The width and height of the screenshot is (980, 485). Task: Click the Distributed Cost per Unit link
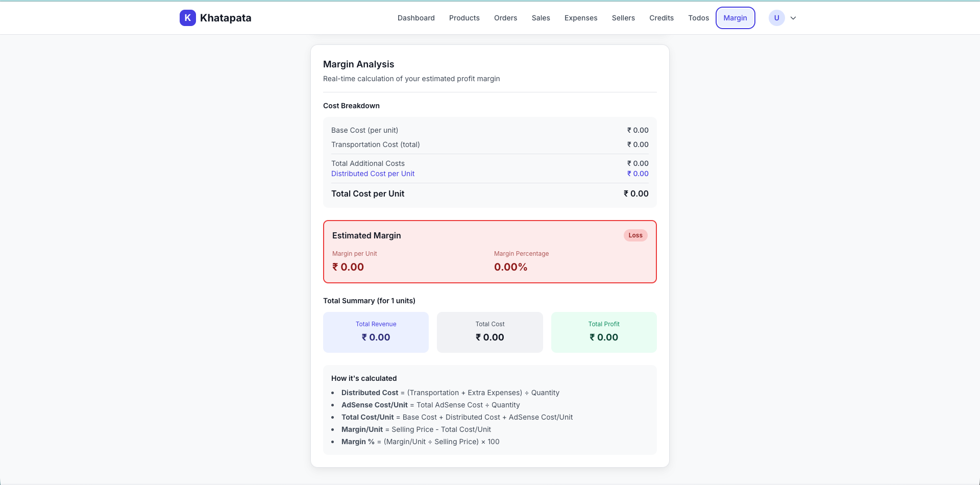click(373, 174)
